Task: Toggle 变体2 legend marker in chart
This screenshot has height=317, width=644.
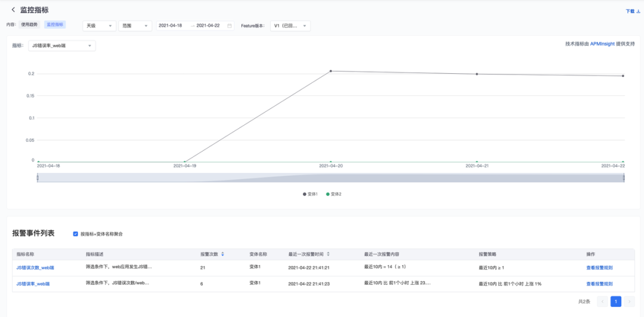Action: [328, 194]
